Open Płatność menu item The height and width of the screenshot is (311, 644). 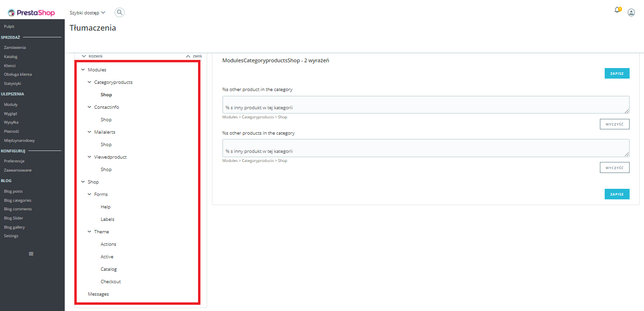click(12, 131)
